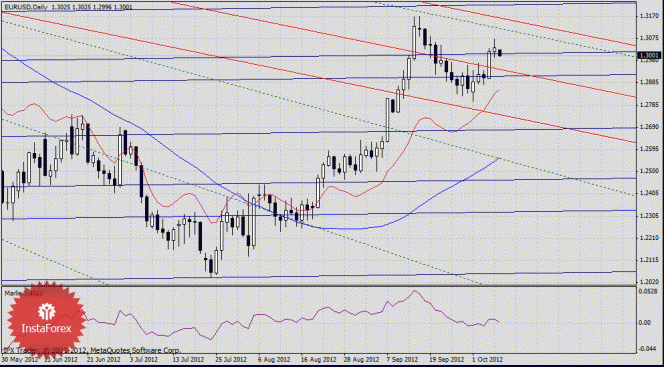
Task: Click the 1.2785 price axis label
Action: coord(649,105)
